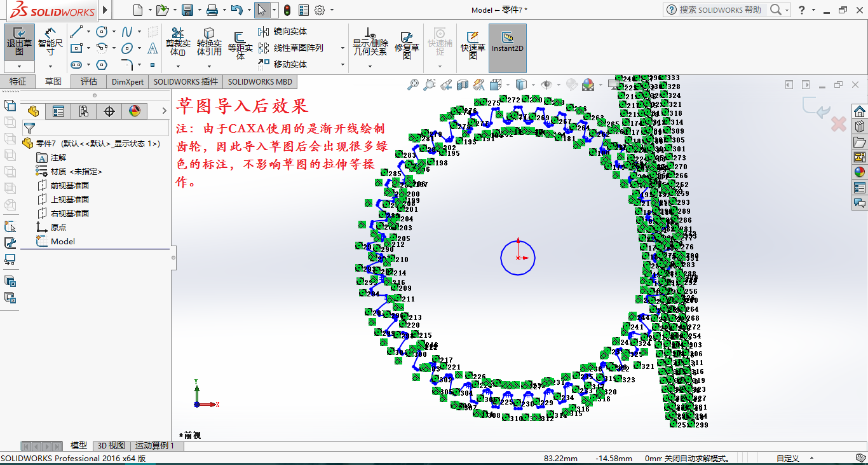Open the DisplayManager color ball tab
Image resolution: width=868 pixels, height=465 pixels.
(x=135, y=111)
